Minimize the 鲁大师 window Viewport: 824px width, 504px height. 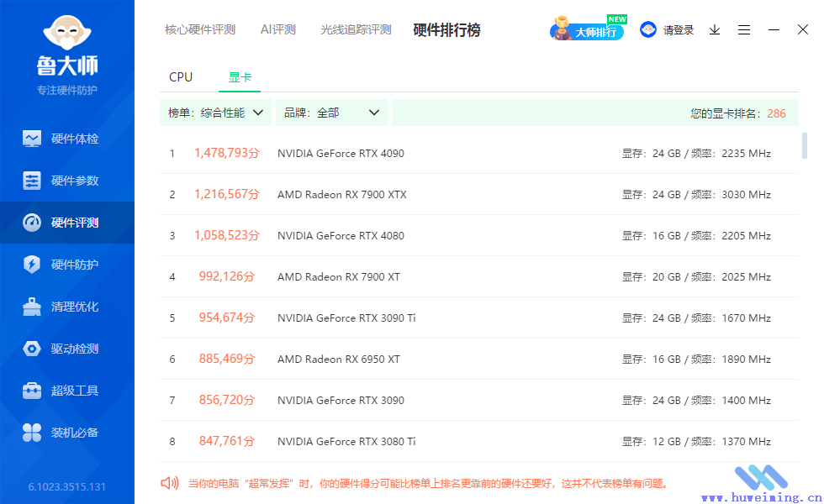(774, 30)
